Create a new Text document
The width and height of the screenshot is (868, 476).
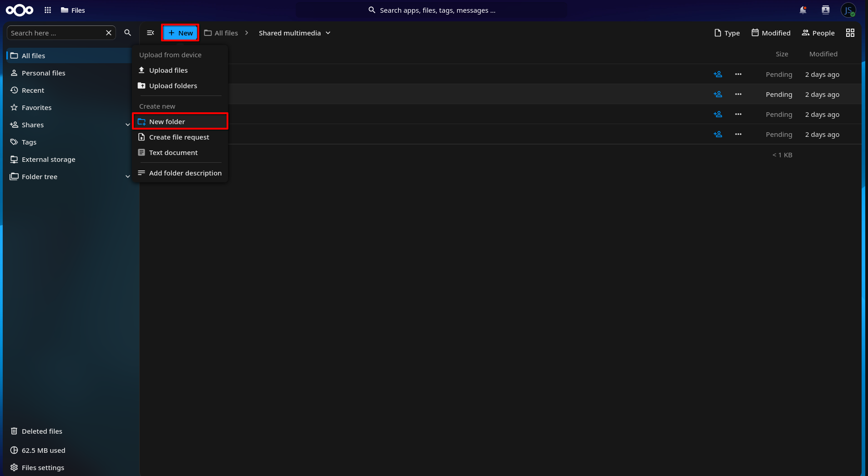[x=180, y=152]
